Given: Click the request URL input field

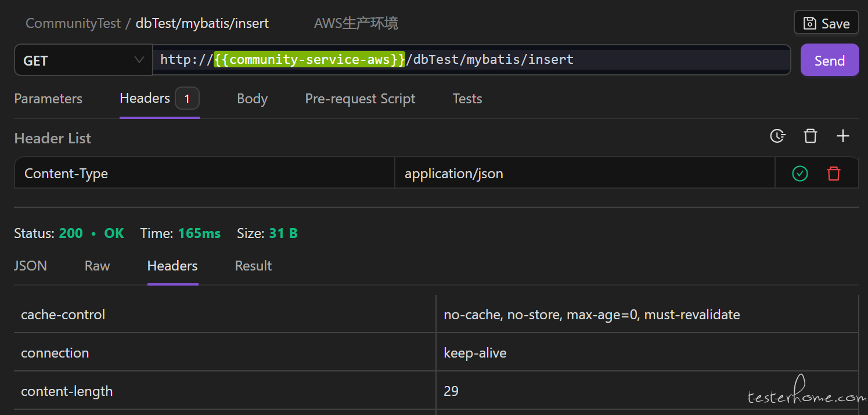Looking at the screenshot, I should pyautogui.click(x=471, y=60).
